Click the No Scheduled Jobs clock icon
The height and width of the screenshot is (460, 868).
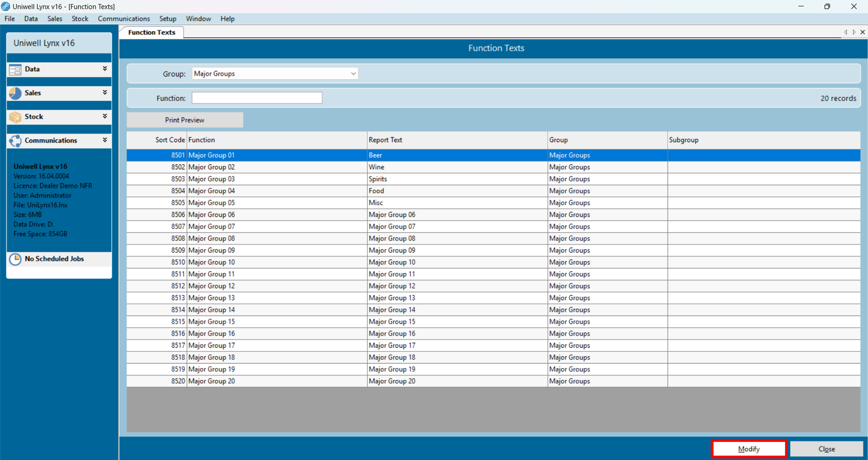pos(15,259)
